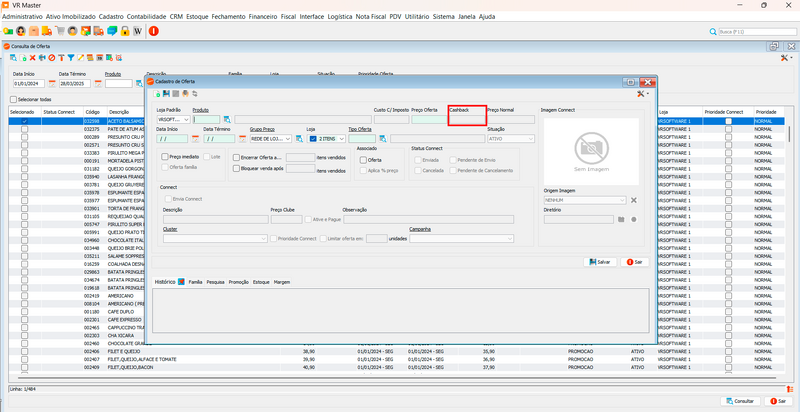
Task: Click the female customer avatar toolbar icon
Action: pyautogui.click(x=21, y=31)
